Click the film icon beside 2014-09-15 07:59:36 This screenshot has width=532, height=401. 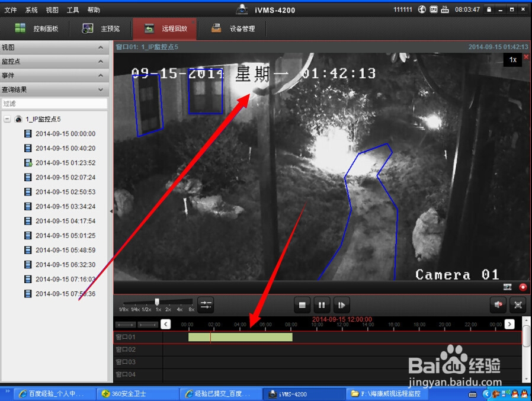coord(28,294)
